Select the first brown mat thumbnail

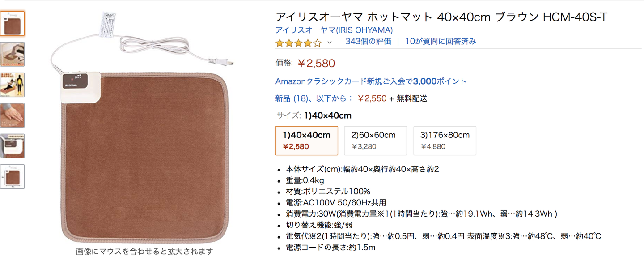[13, 24]
